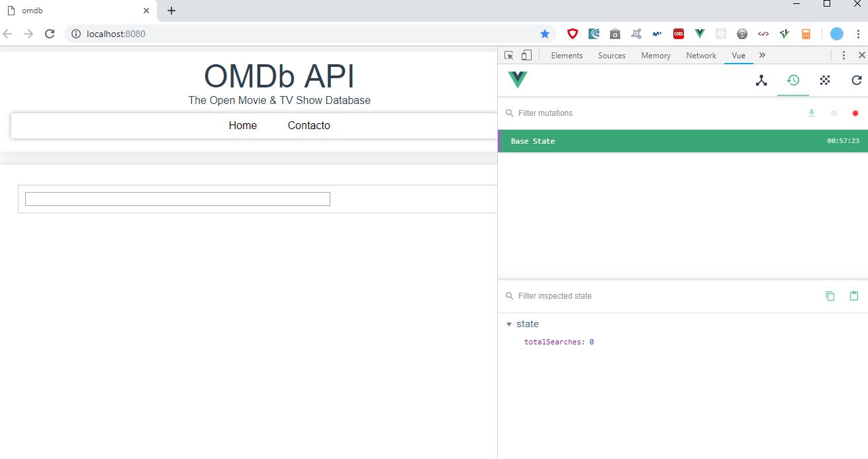Go back to the previous page
Image resolution: width=868 pixels, height=459 pixels.
pyautogui.click(x=7, y=34)
